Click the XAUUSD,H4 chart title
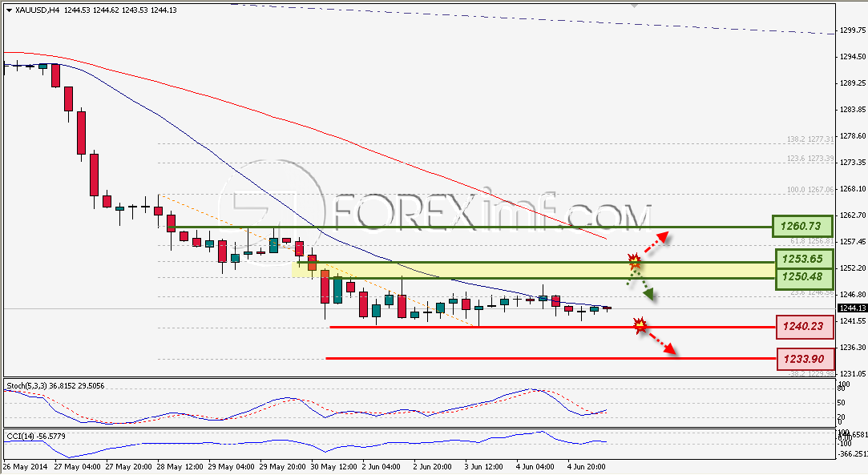 coord(38,10)
